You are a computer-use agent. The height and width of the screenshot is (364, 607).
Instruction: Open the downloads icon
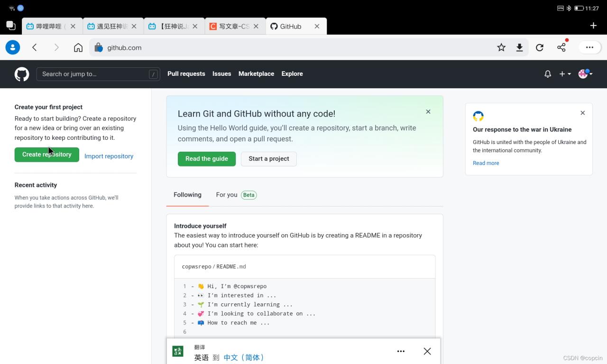520,47
